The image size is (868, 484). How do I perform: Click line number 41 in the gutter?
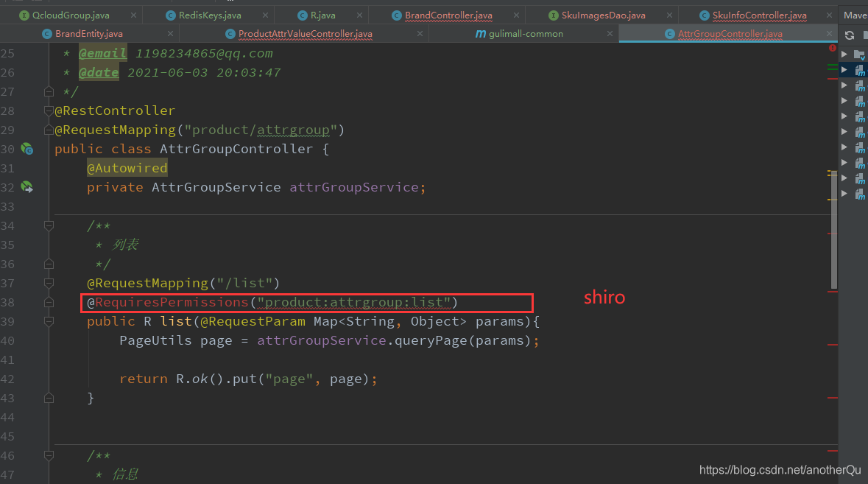click(8, 360)
